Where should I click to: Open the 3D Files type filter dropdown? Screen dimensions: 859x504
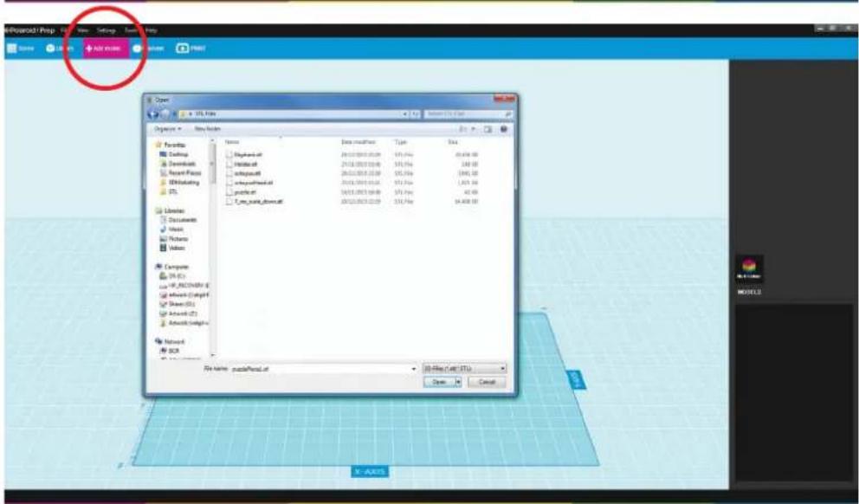pos(464,369)
